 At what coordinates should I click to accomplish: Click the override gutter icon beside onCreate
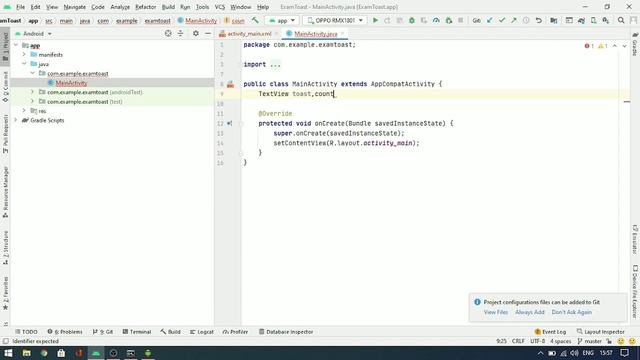229,123
